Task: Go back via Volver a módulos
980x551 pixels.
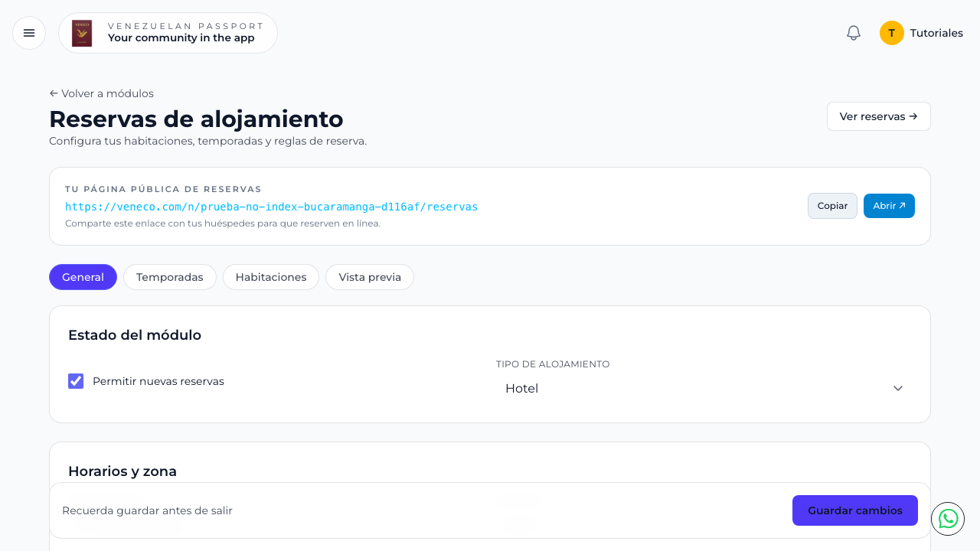Action: [102, 93]
